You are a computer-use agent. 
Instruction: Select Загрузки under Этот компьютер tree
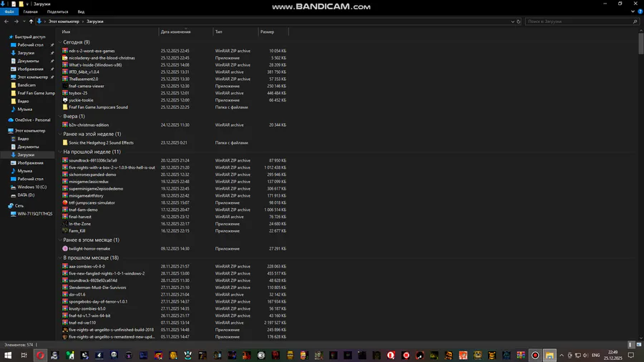pyautogui.click(x=26, y=155)
